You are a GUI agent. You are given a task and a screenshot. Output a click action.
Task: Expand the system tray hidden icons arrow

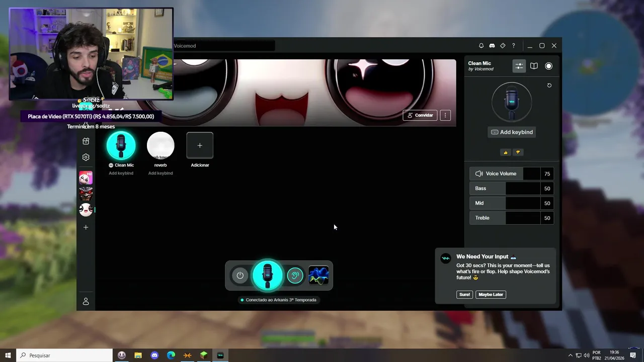click(570, 355)
